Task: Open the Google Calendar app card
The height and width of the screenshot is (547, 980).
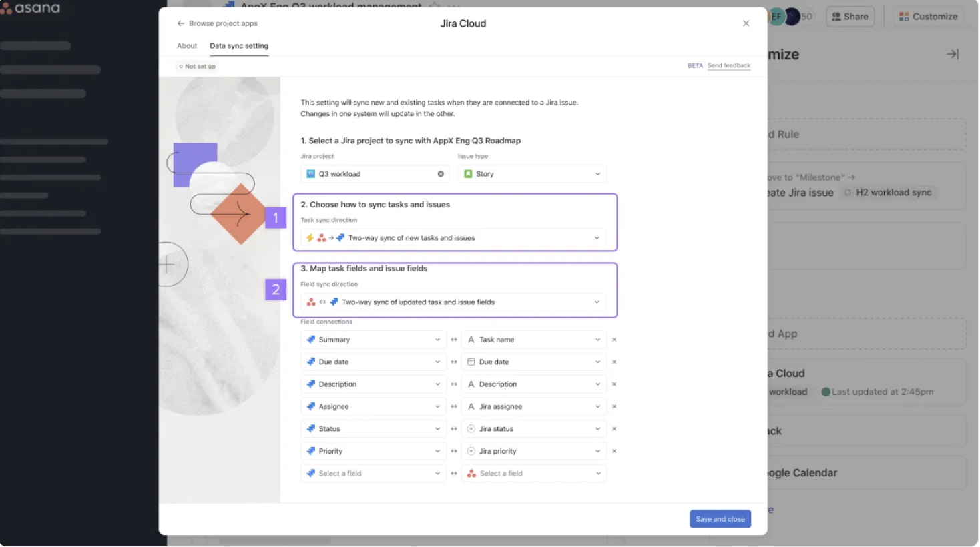Action: coord(867,472)
